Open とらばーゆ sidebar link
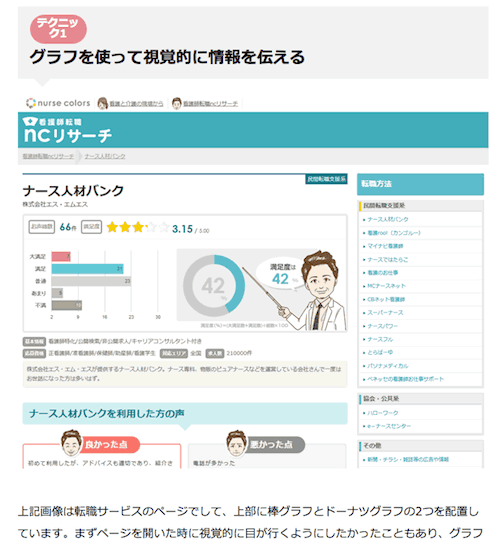The height and width of the screenshot is (540, 500). point(380,352)
